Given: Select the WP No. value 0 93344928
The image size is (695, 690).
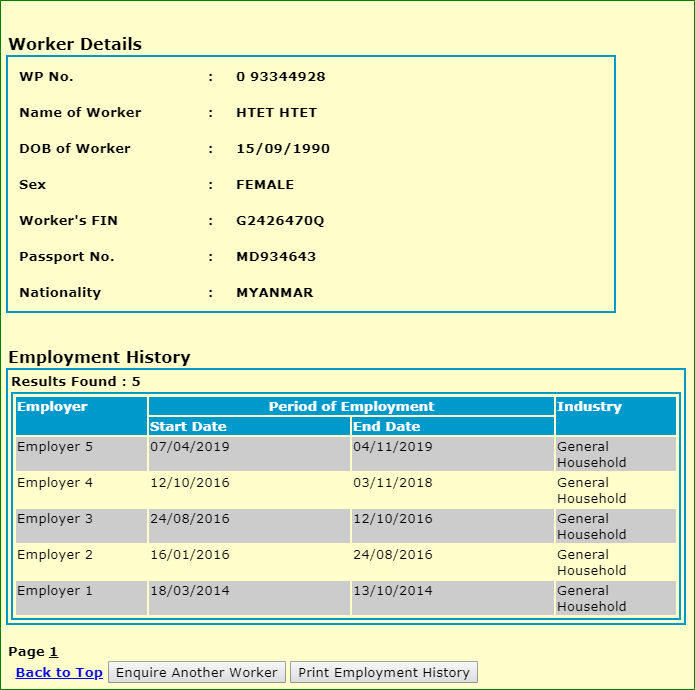Looking at the screenshot, I should [x=280, y=77].
